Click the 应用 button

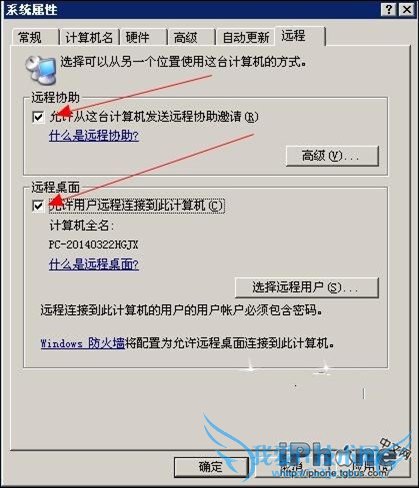point(374,467)
